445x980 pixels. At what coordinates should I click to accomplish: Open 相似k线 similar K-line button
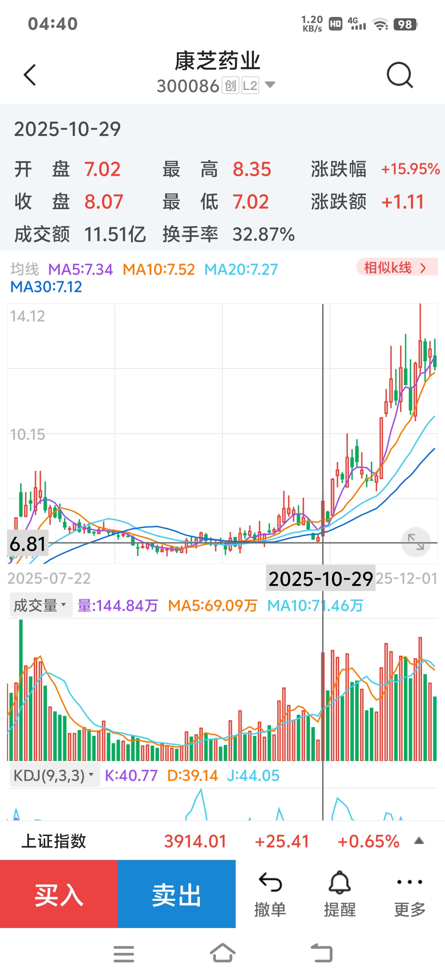(x=397, y=267)
